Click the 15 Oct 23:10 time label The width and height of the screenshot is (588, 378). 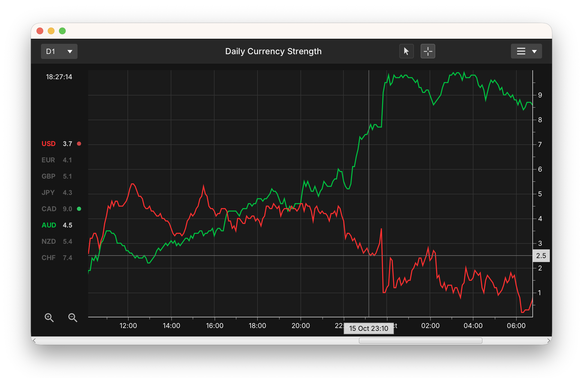[369, 329]
